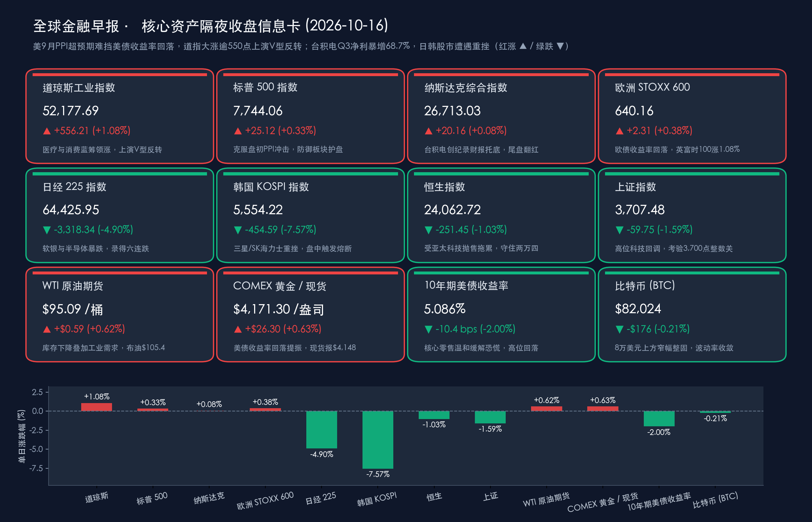The width and height of the screenshot is (812, 522).
Task: Click the value 24,062.72 on 恒生指数 card
Action: 452,210
